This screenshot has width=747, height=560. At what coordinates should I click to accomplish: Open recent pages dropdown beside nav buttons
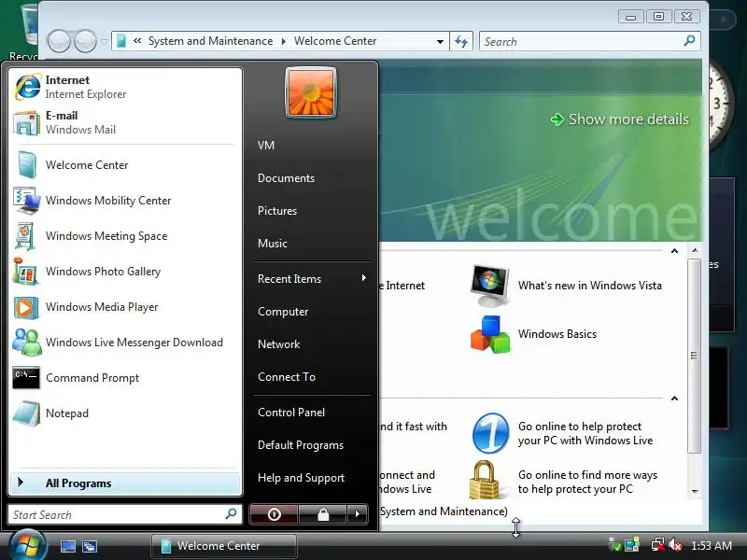point(104,41)
